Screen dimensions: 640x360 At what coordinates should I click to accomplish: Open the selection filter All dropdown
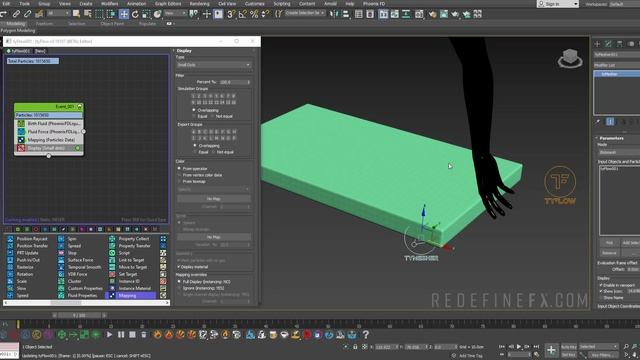57,14
